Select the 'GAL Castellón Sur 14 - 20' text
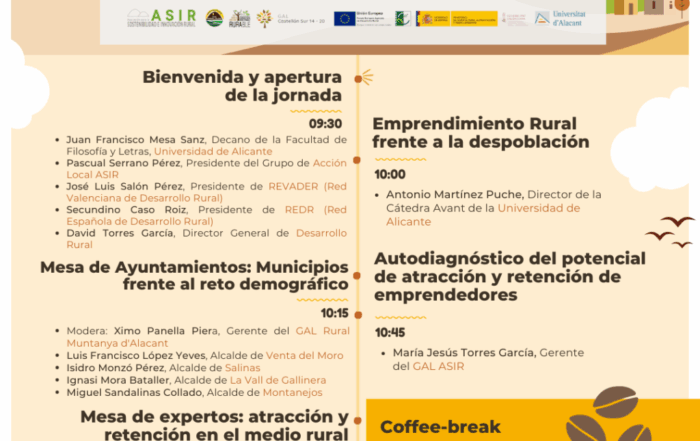The width and height of the screenshot is (700, 441). pyautogui.click(x=301, y=18)
